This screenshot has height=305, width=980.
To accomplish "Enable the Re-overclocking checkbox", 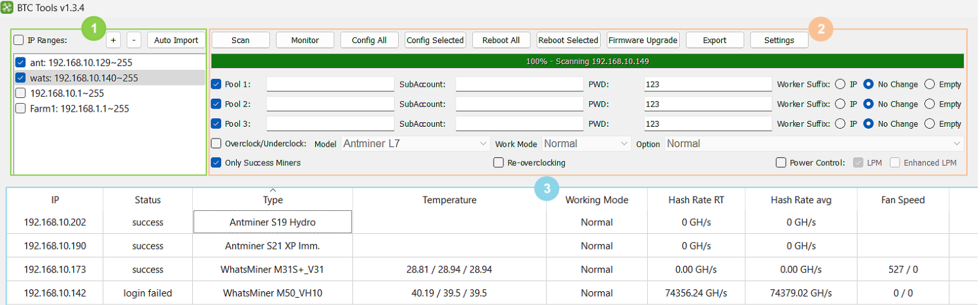I will [499, 163].
